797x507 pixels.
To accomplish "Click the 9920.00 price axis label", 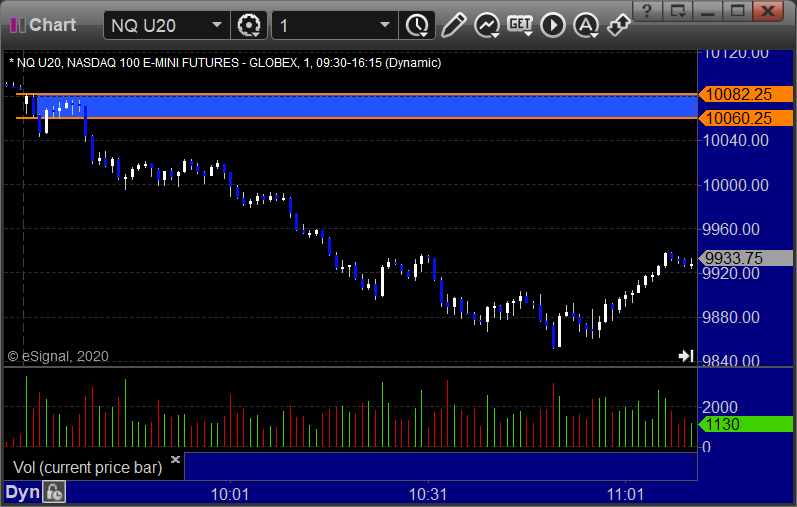I will click(x=731, y=273).
